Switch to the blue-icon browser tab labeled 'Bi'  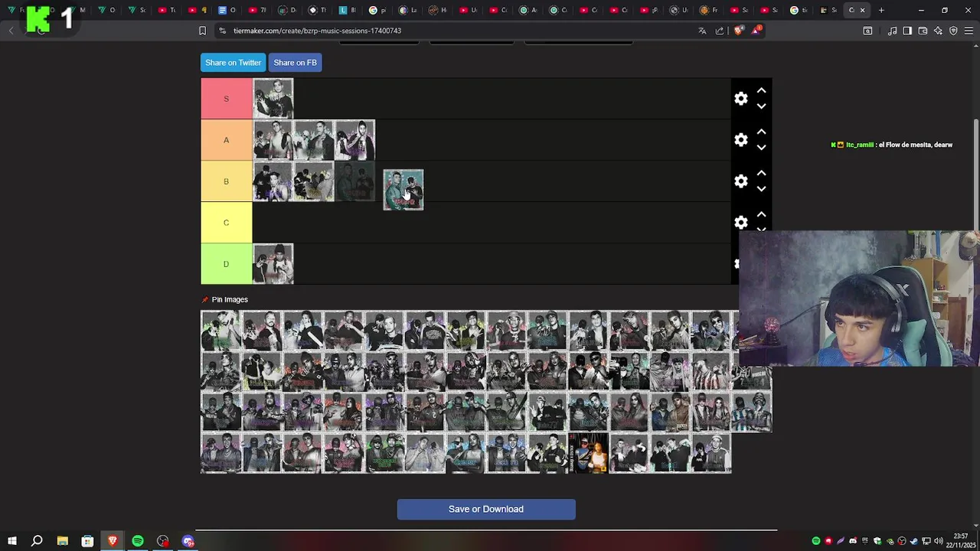[348, 10]
